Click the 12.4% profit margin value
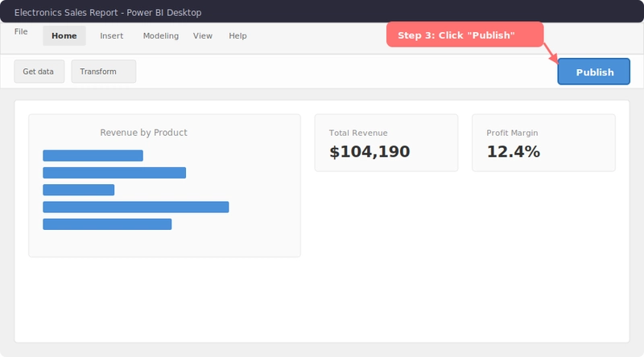The image size is (644, 357). 514,152
